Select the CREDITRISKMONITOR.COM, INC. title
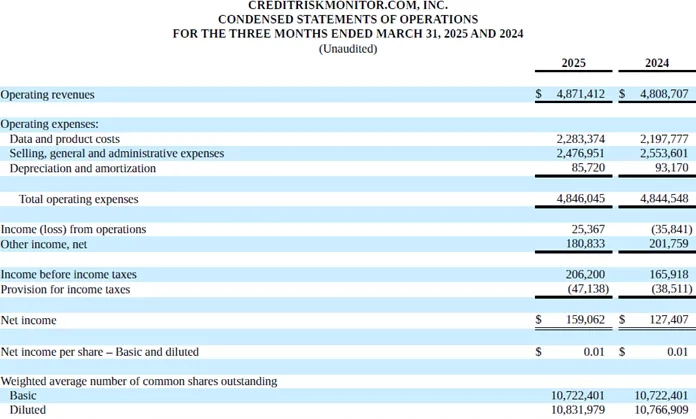This screenshot has width=696, height=419. click(x=348, y=5)
